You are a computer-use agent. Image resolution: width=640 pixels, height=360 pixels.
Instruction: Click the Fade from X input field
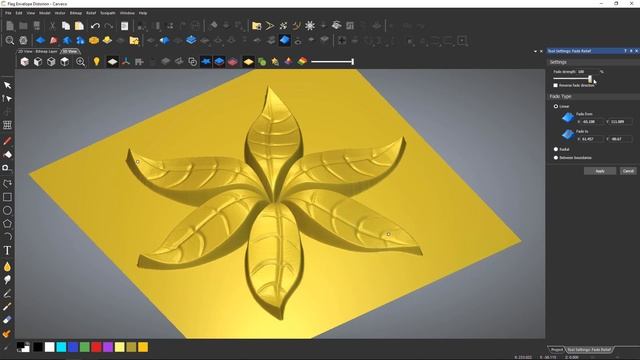point(593,122)
